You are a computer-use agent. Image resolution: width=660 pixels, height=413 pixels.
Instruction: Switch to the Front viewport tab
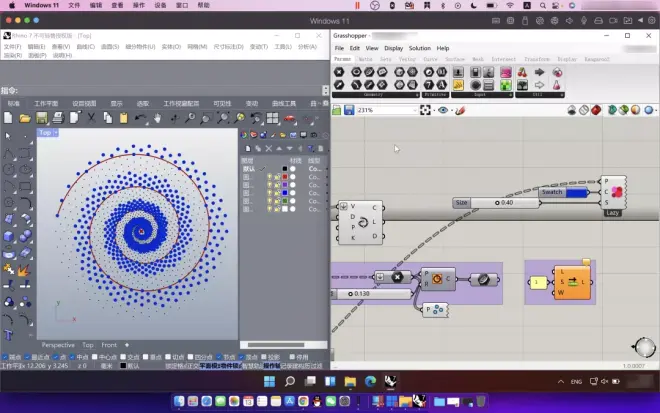pyautogui.click(x=109, y=345)
